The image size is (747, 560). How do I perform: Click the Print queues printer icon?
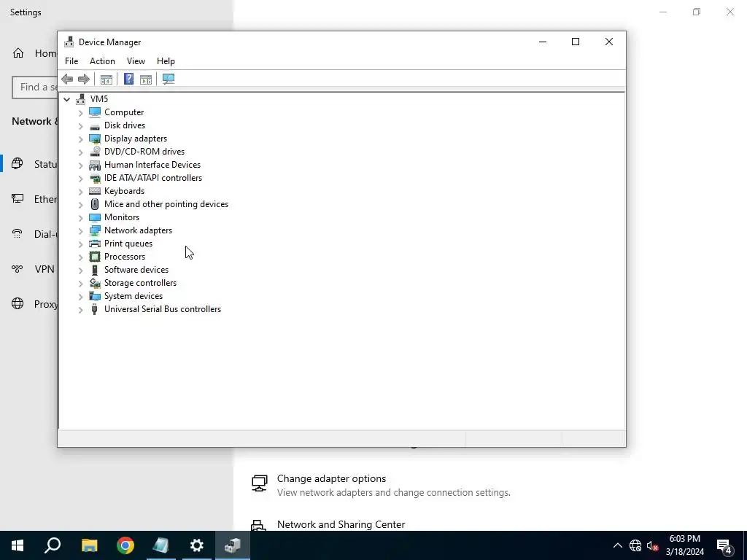95,244
